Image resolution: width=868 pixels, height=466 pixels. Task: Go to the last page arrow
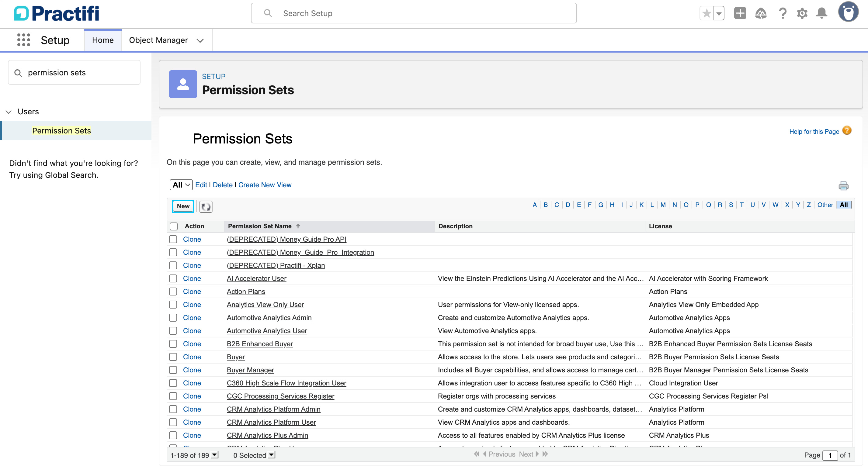(545, 454)
